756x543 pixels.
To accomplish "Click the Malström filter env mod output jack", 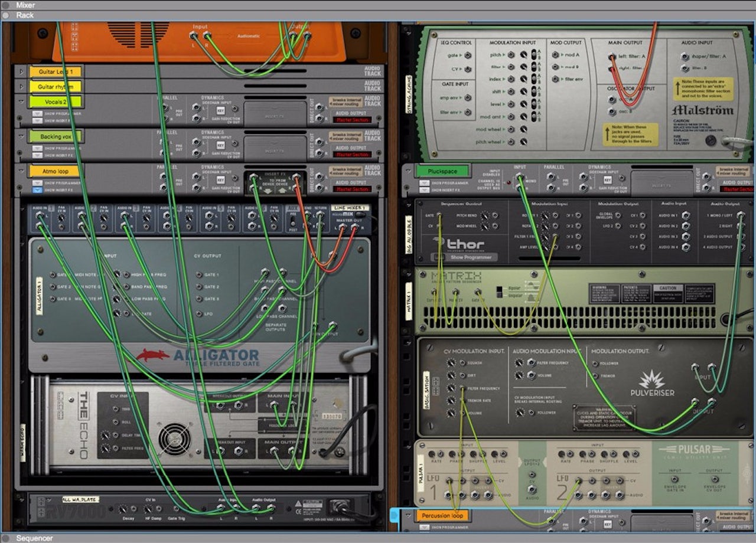I will (x=554, y=79).
